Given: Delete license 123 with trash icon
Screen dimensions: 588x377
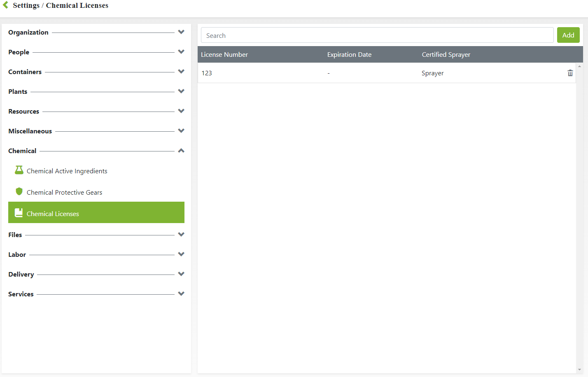Looking at the screenshot, I should pyautogui.click(x=570, y=73).
